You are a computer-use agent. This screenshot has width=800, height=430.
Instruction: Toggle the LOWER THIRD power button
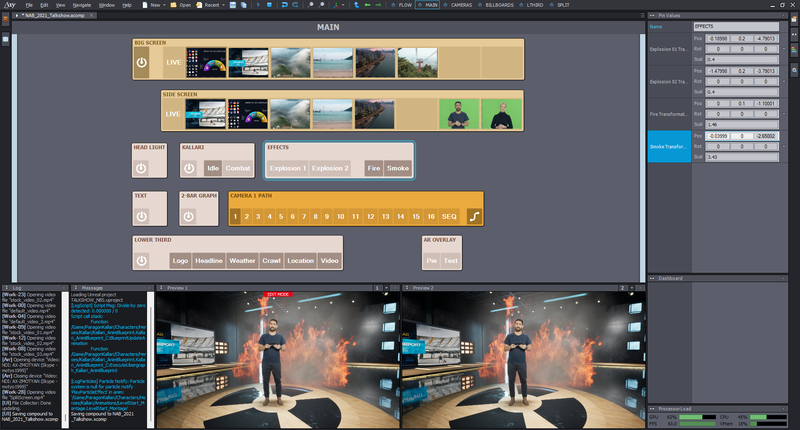coord(142,261)
